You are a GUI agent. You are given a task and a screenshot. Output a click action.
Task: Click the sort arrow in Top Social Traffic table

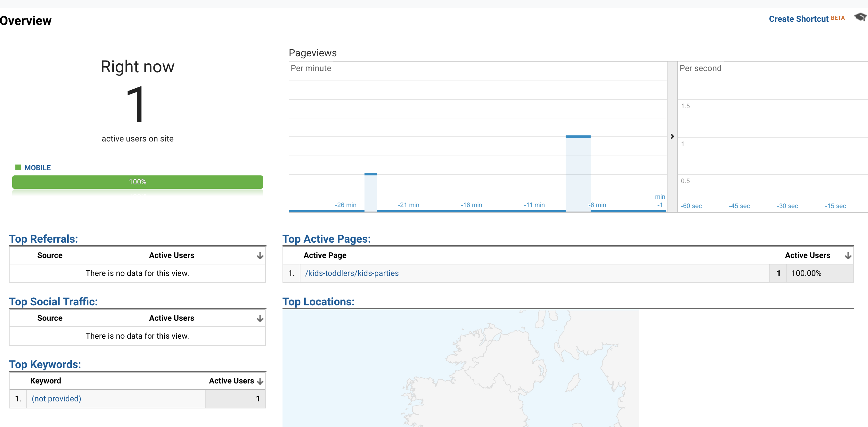click(x=260, y=318)
